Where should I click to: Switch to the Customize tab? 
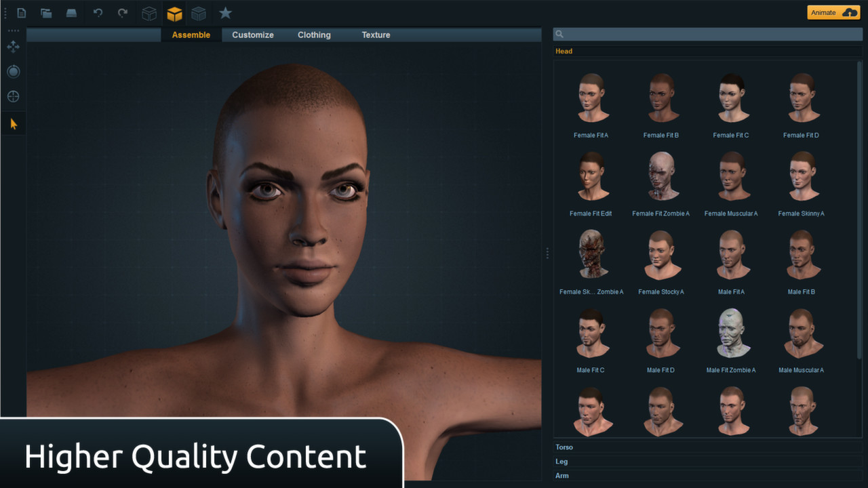point(252,35)
